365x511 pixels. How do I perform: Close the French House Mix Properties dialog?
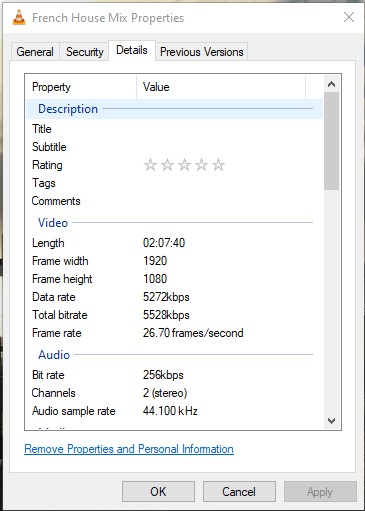[x=349, y=17]
